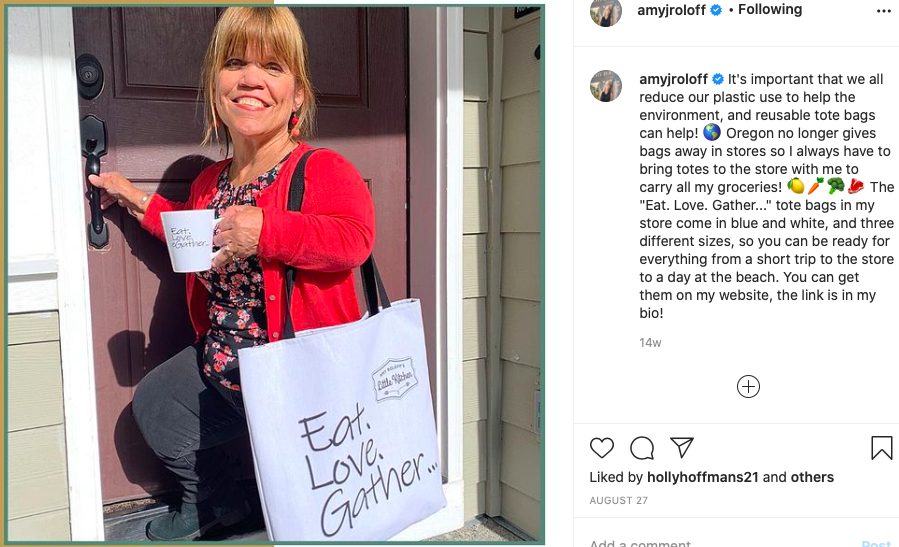The height and width of the screenshot is (547, 899).
Task: Load more comments with plus circle
Action: pyautogui.click(x=748, y=386)
